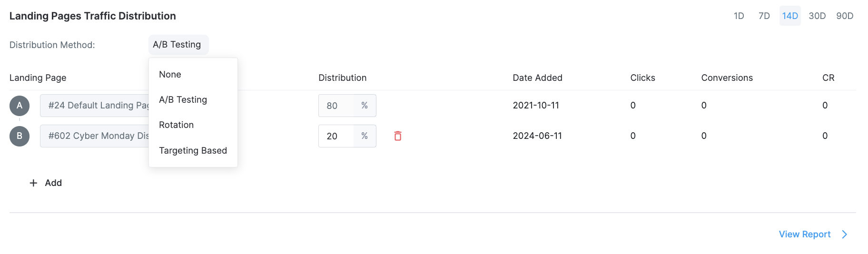Open the Distribution Method A/B Testing dropdown

[178, 45]
